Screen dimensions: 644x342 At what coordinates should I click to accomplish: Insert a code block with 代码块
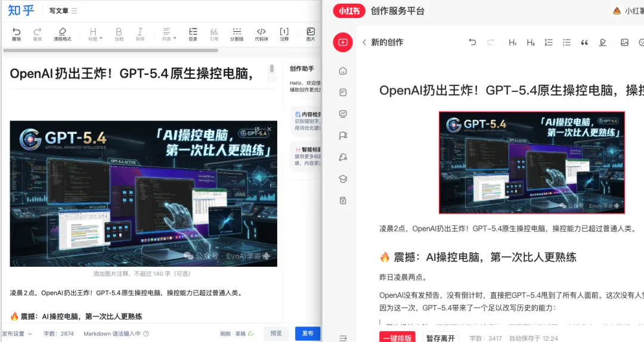261,35
